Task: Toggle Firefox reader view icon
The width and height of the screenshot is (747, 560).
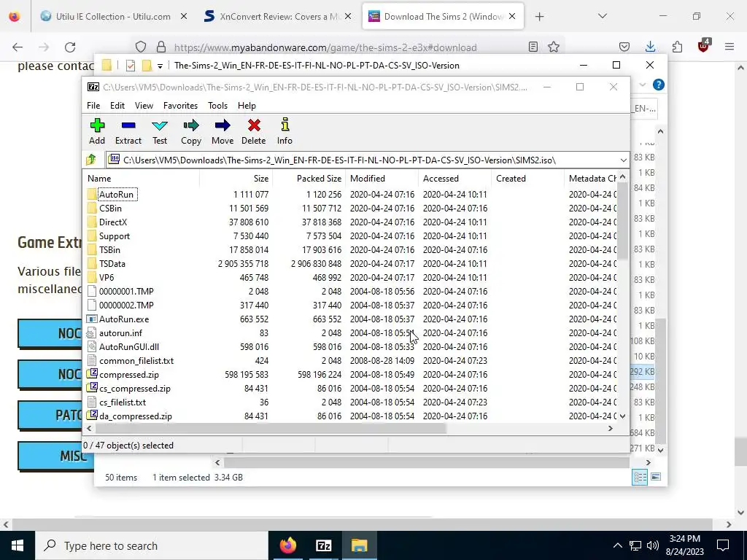Action: pos(533,47)
